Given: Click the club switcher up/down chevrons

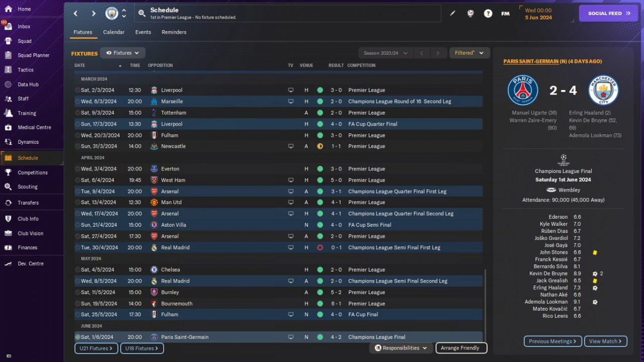Looking at the screenshot, I should [x=124, y=13].
